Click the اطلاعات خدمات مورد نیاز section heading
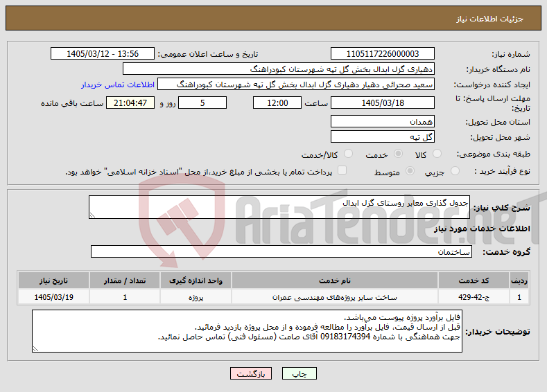547x392 pixels. 482,229
